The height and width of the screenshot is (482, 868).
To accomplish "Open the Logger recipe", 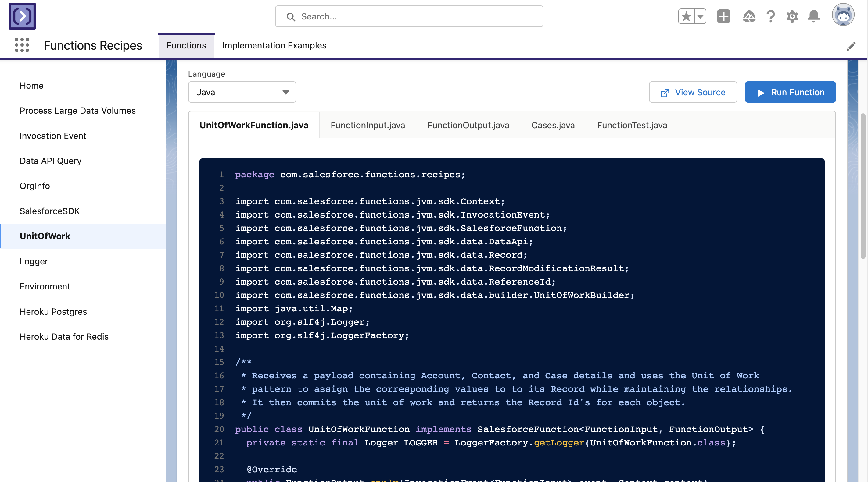I will click(83, 261).
